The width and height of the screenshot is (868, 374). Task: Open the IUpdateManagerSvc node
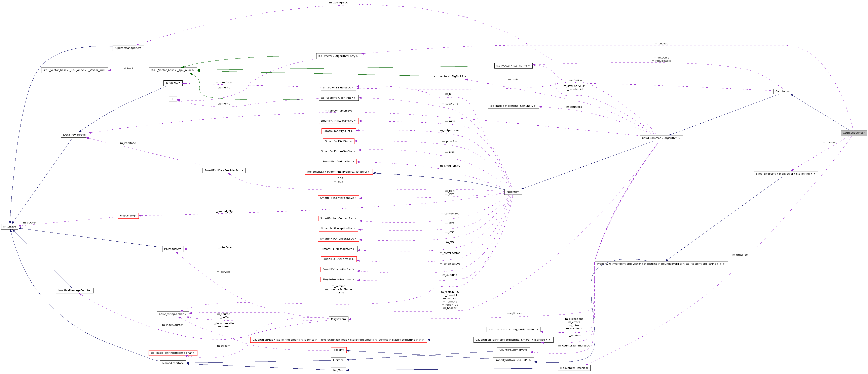pos(128,48)
